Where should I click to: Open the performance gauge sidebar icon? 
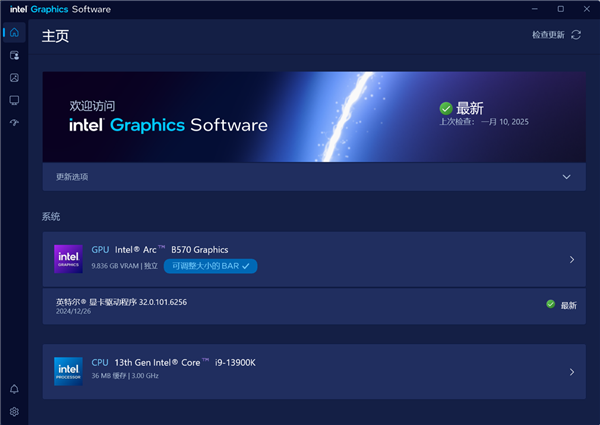14,123
